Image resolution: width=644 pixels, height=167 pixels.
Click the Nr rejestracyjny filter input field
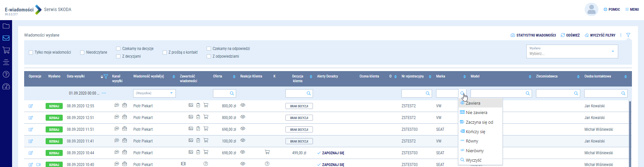pos(413,94)
